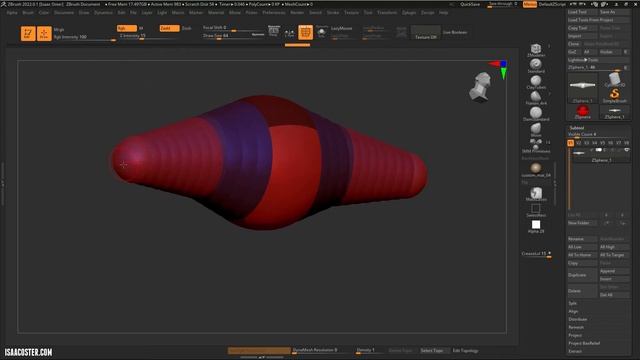Toggle the Zsub mode button
The width and height of the screenshot is (640, 360).
(x=186, y=28)
